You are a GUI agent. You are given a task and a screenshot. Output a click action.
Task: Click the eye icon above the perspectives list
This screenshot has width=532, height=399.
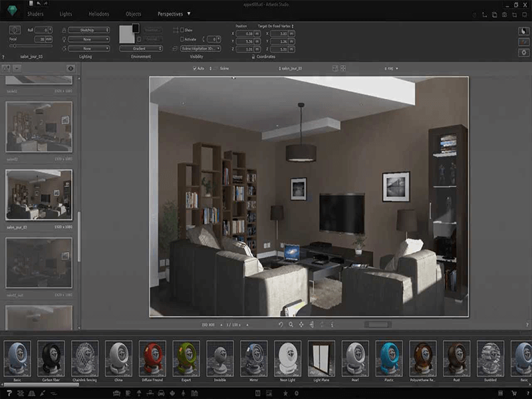pos(70,68)
